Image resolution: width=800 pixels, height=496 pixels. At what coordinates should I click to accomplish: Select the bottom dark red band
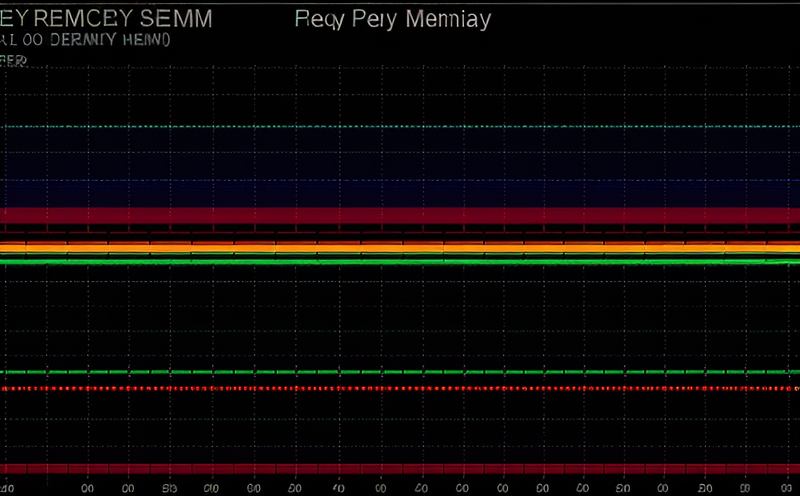[x=400, y=469]
